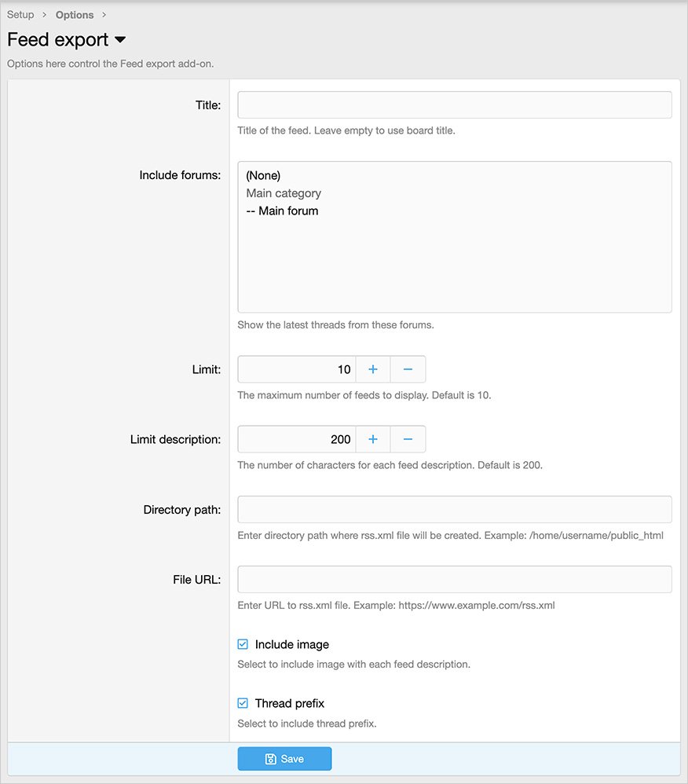Click the Limit description number field
The image size is (688, 784).
point(297,439)
